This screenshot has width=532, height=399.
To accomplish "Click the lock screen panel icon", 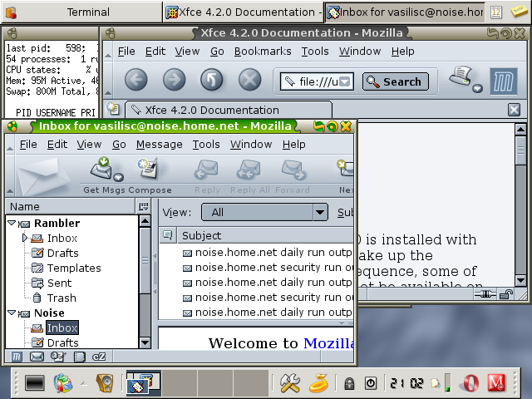I will click(349, 383).
